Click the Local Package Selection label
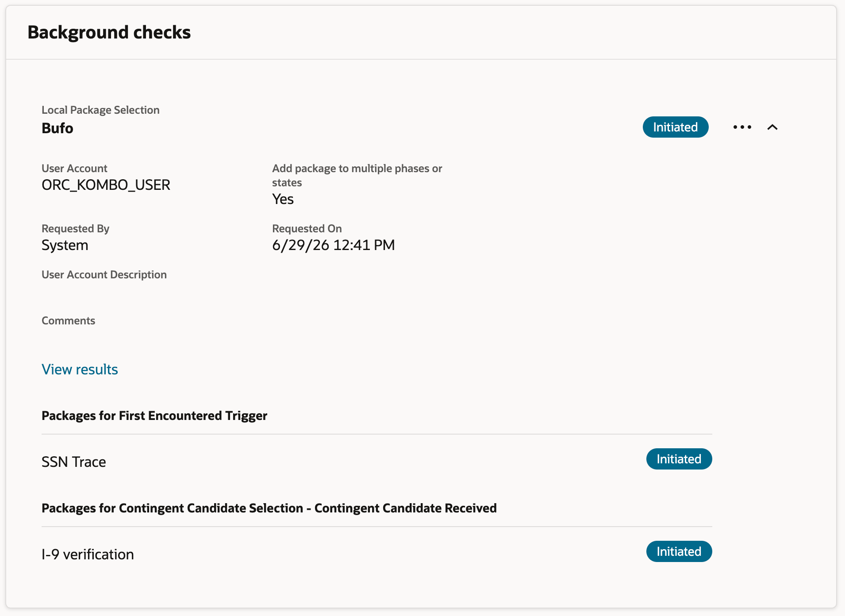 (100, 110)
